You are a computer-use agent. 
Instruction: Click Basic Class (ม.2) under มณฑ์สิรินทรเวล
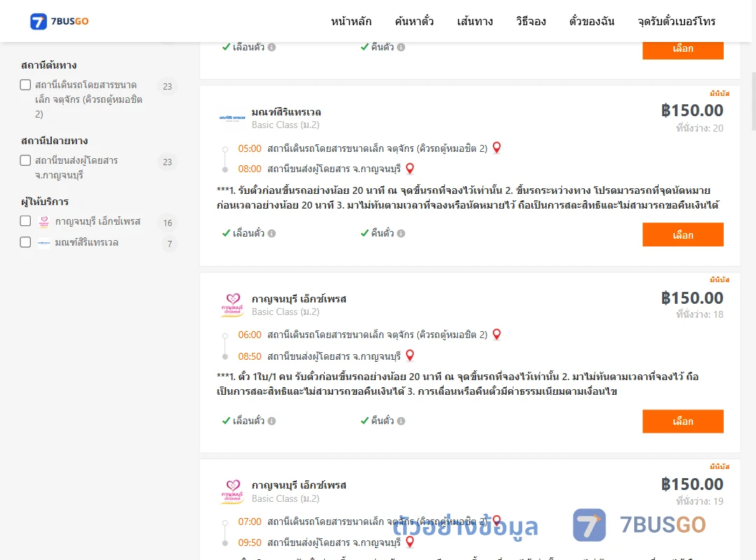tap(286, 125)
